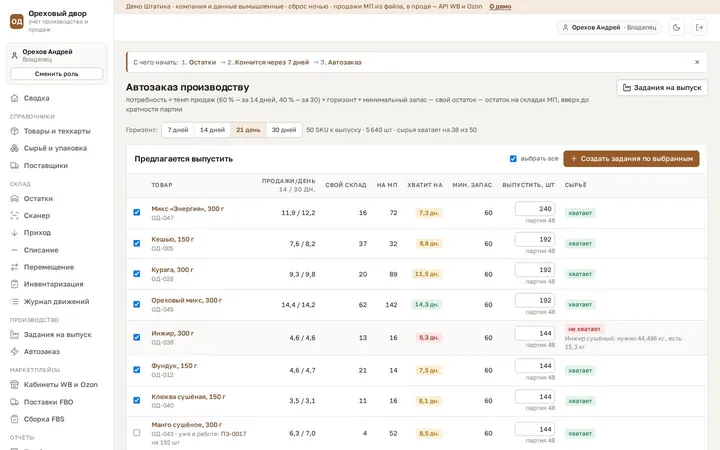Open ПЗ-0017 task link in Манго row

coord(234,434)
